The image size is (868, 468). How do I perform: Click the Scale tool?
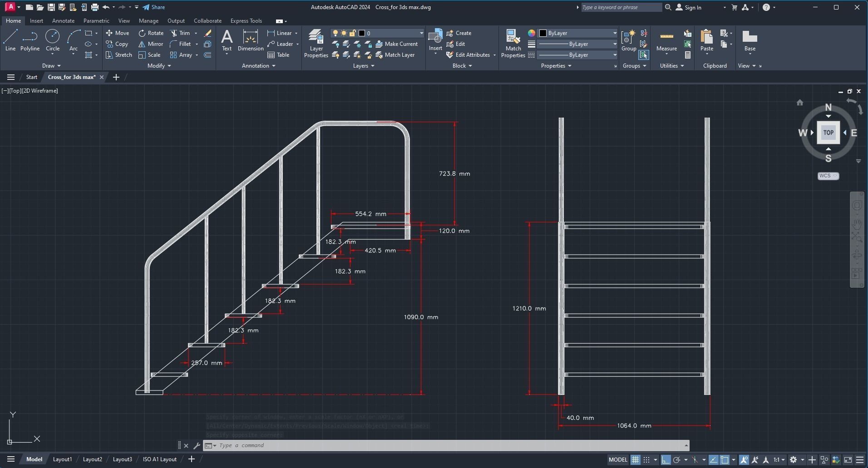coord(149,55)
